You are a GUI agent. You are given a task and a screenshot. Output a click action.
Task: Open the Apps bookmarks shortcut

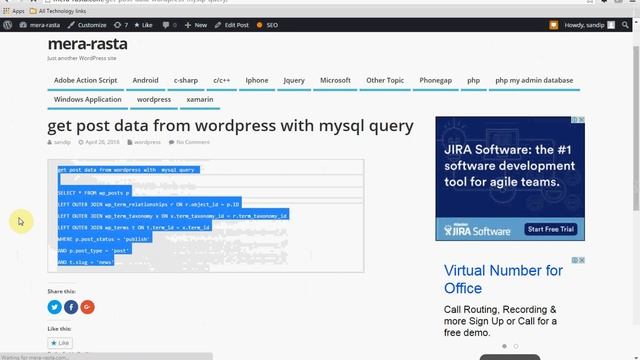tap(14, 11)
